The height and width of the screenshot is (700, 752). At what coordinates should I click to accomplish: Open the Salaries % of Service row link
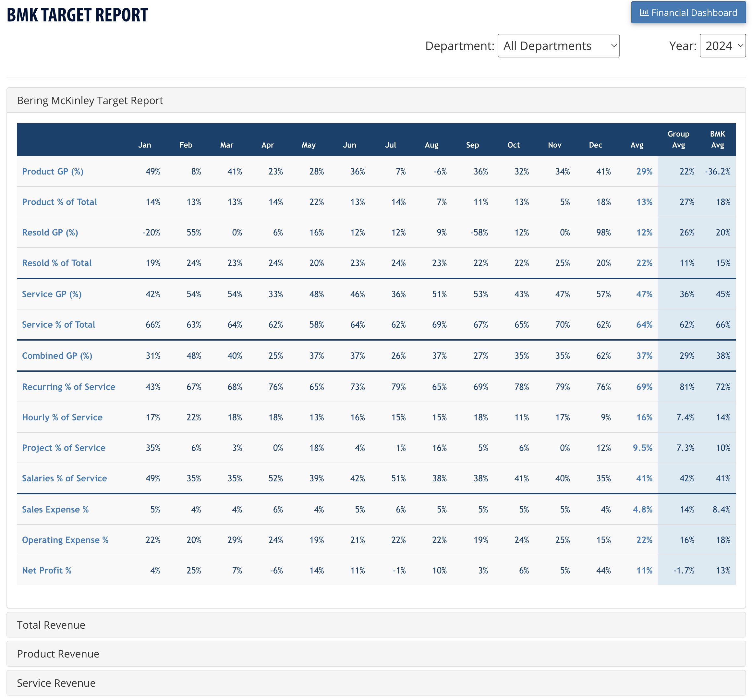click(64, 478)
